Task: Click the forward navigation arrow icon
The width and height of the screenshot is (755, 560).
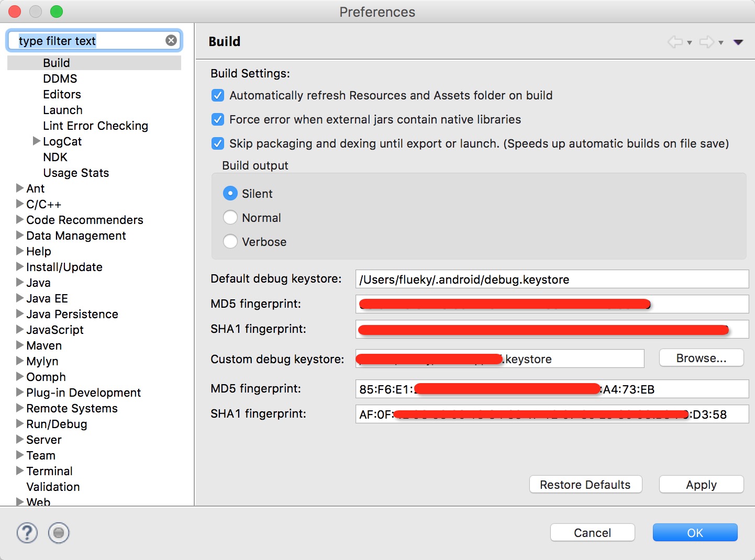Action: tap(706, 42)
